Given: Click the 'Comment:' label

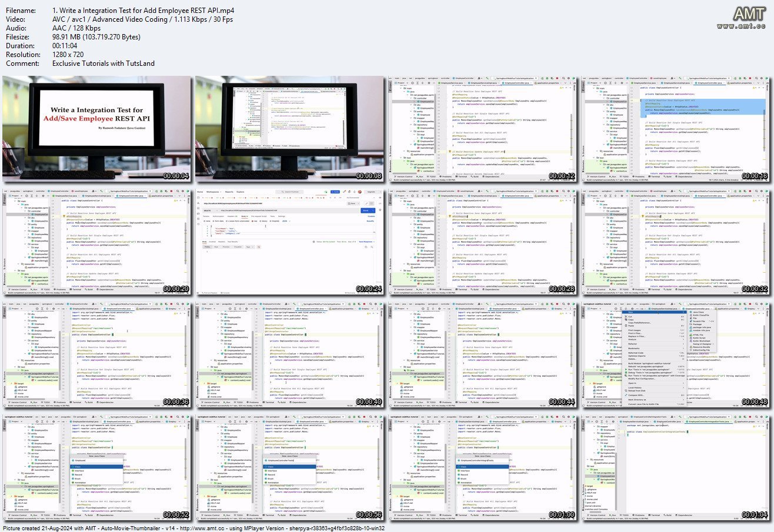Looking at the screenshot, I should point(19,63).
